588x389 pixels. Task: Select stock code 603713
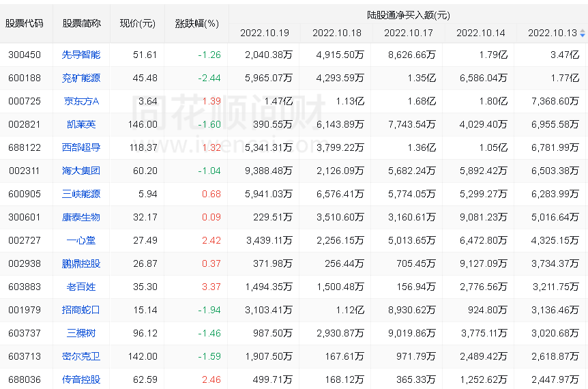pyautogui.click(x=25, y=356)
